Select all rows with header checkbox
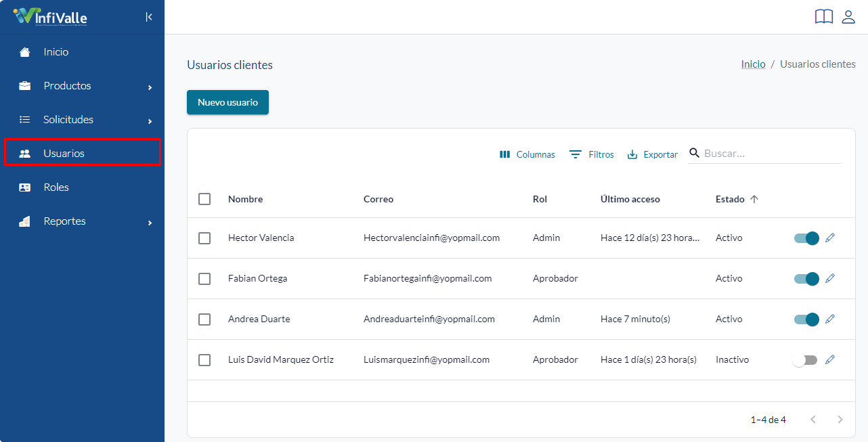The height and width of the screenshot is (442, 868). [204, 199]
